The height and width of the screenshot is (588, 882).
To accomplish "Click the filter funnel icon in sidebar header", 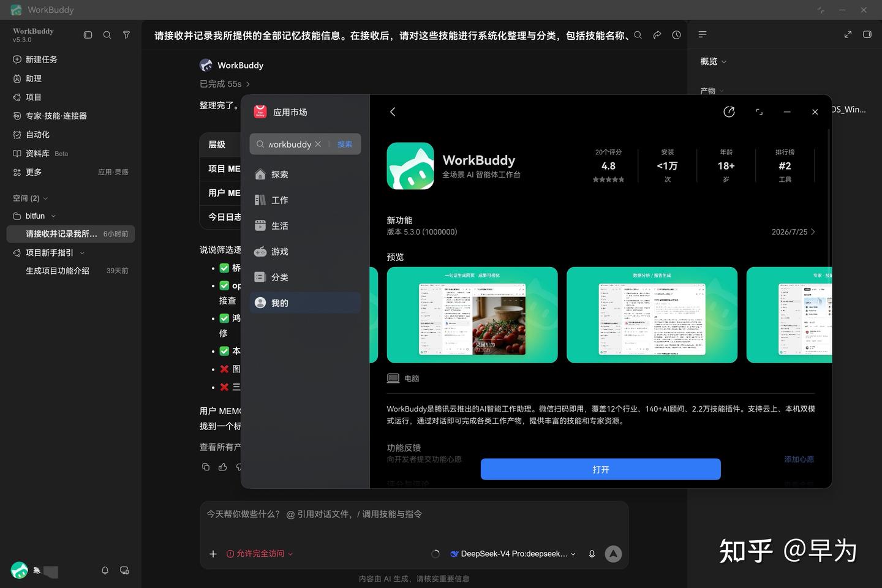I will pos(126,35).
